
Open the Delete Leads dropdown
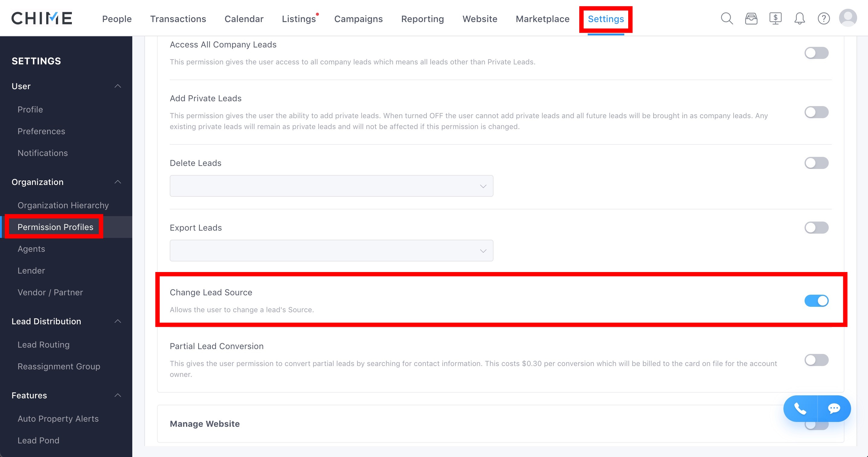tap(332, 186)
